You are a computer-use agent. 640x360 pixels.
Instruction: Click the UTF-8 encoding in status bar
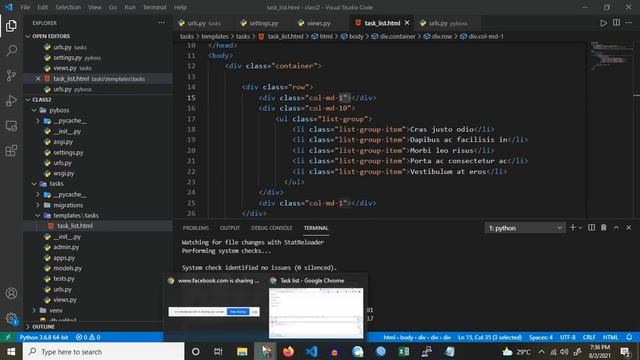coord(568,337)
